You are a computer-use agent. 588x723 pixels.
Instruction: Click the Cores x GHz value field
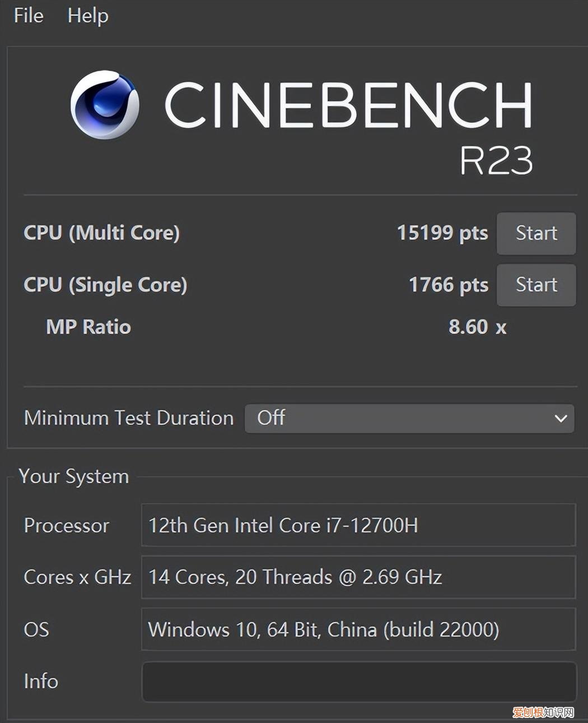coord(358,577)
